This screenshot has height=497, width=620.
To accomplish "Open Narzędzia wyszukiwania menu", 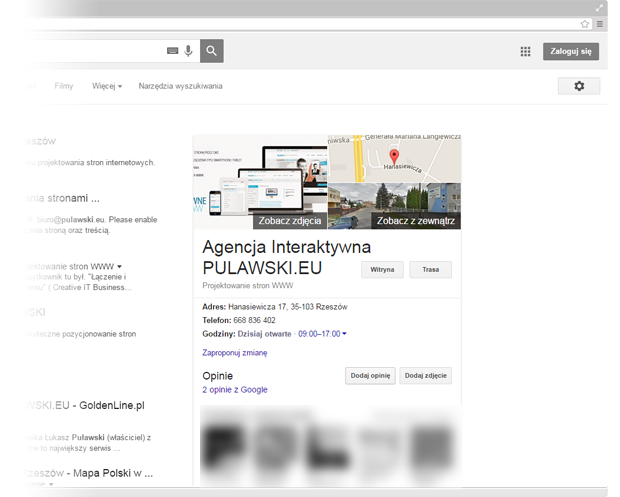I will click(180, 86).
